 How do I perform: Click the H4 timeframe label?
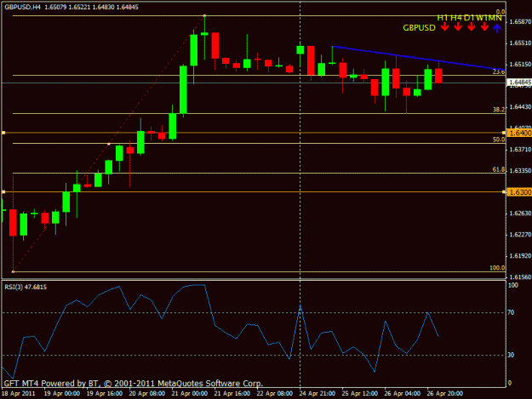coord(456,18)
